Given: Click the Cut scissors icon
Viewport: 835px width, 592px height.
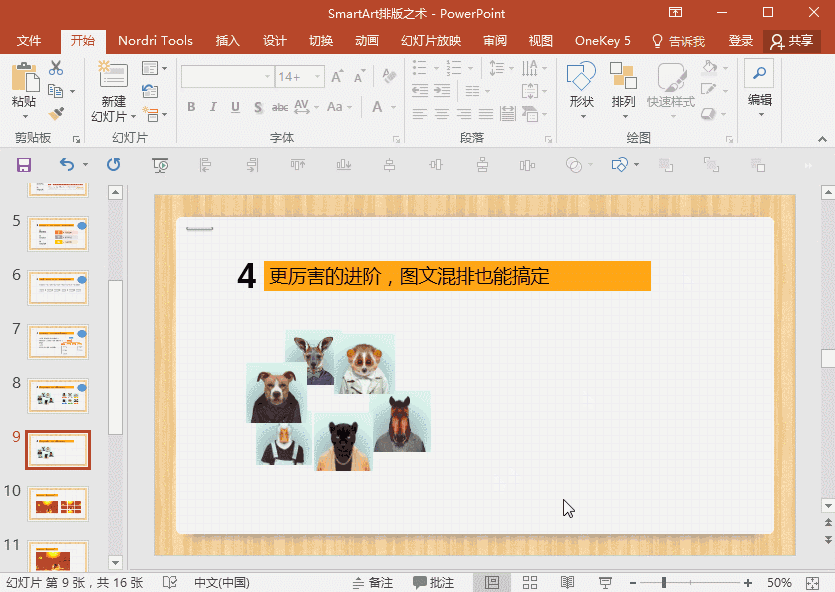Looking at the screenshot, I should point(56,68).
